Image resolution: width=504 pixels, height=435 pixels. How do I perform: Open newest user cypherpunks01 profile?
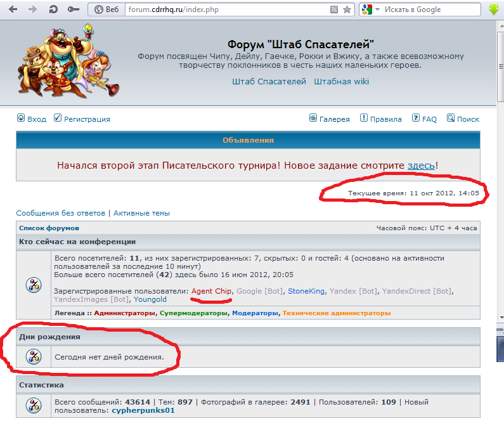[x=143, y=410]
